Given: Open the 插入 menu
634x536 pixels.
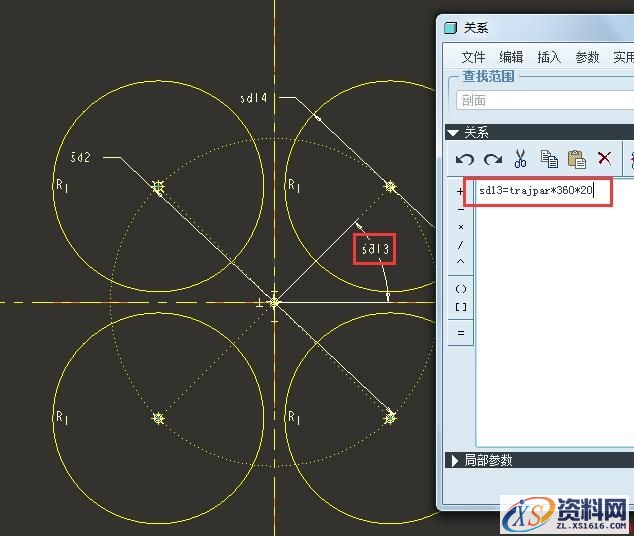Looking at the screenshot, I should coord(549,57).
